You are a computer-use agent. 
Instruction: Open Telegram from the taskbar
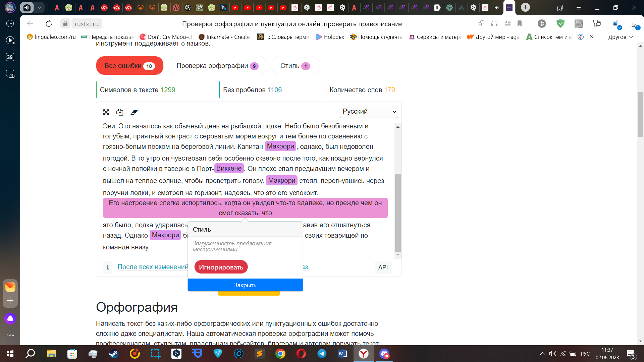click(322, 354)
